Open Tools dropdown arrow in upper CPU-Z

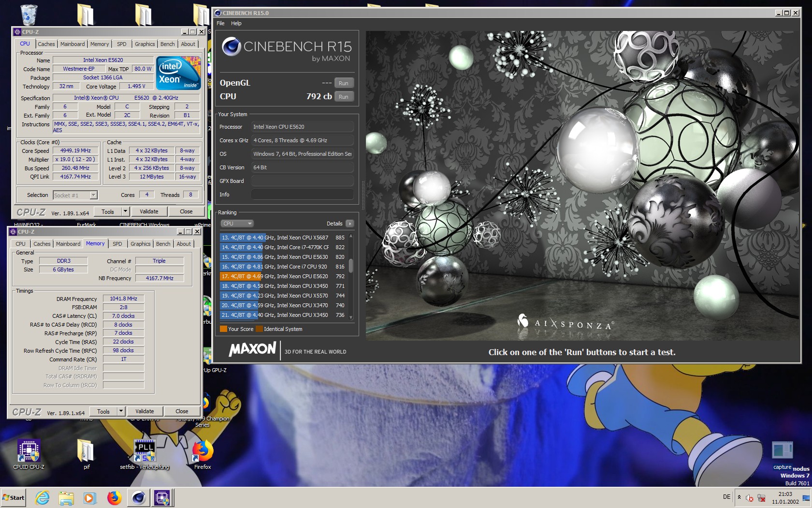[x=125, y=211]
